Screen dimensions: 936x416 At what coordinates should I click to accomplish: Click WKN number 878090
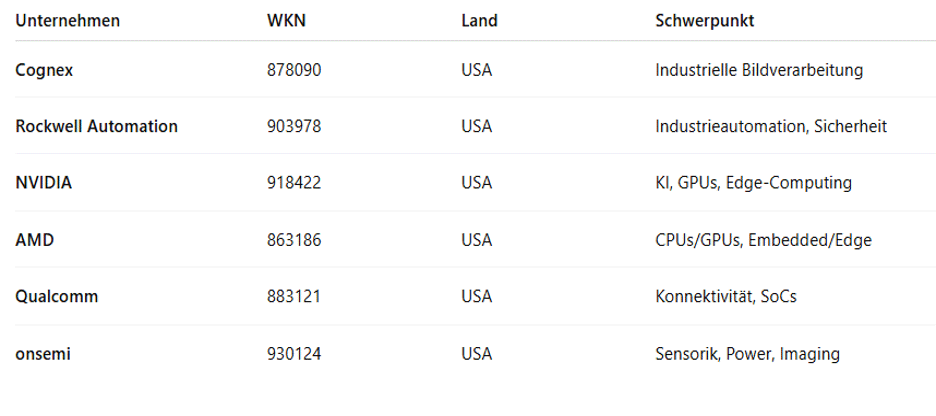pos(294,70)
